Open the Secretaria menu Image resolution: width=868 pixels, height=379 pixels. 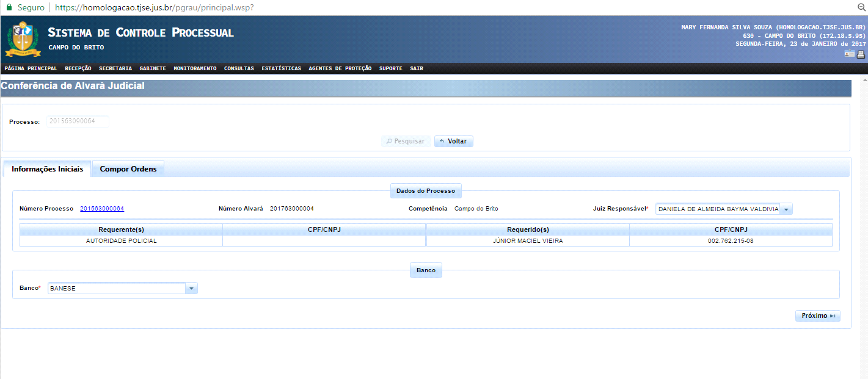pyautogui.click(x=115, y=68)
